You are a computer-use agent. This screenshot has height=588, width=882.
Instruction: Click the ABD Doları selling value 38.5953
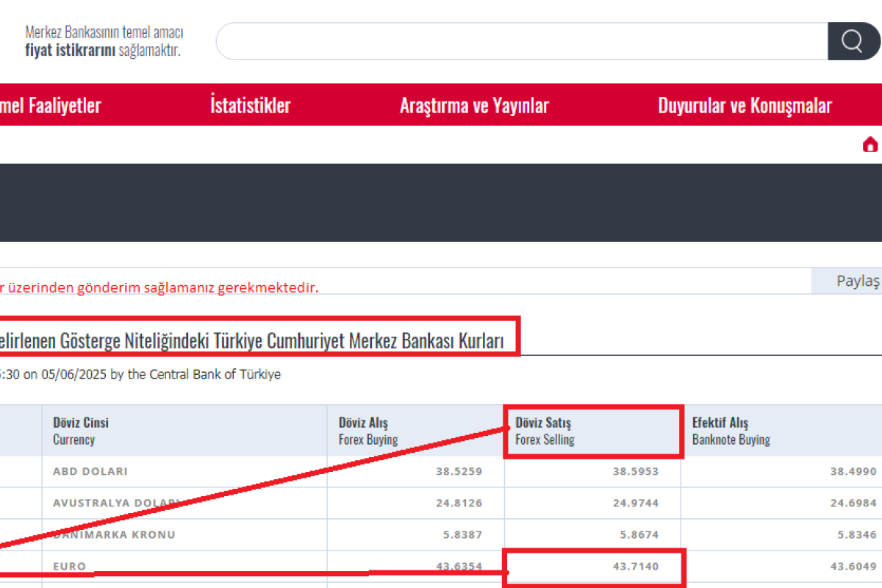click(636, 471)
